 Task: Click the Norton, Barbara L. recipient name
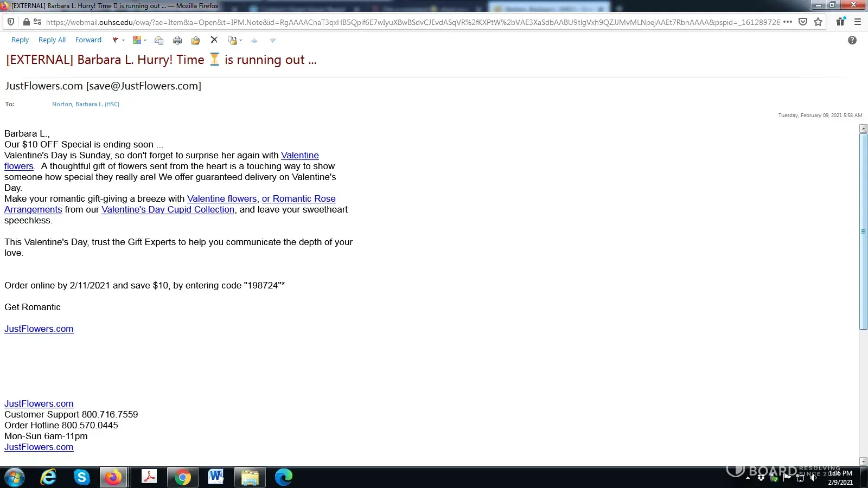pyautogui.click(x=85, y=104)
